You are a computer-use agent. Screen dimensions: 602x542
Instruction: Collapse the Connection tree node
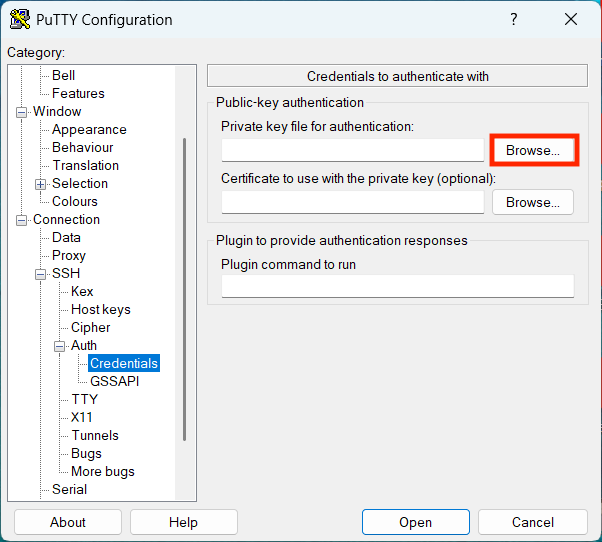click(x=22, y=220)
